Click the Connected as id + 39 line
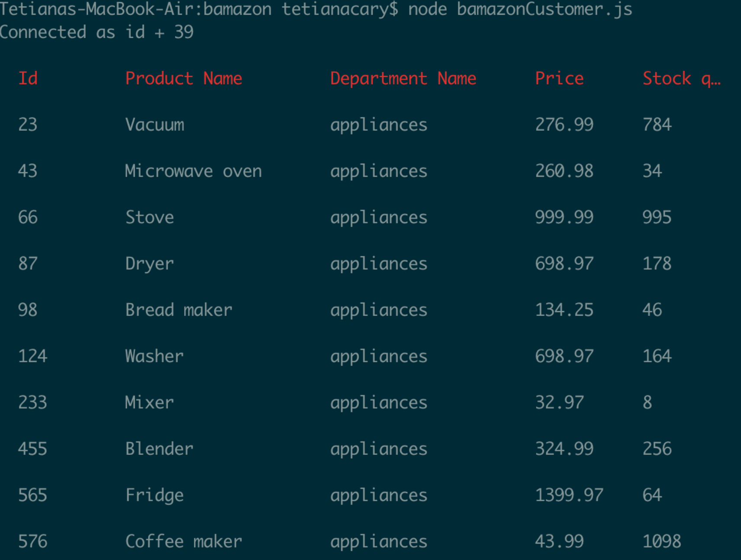The width and height of the screenshot is (741, 560). click(x=97, y=32)
